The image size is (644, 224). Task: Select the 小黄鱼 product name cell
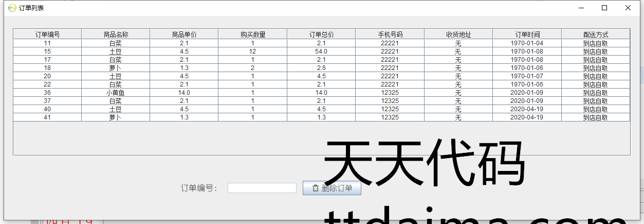tap(116, 93)
